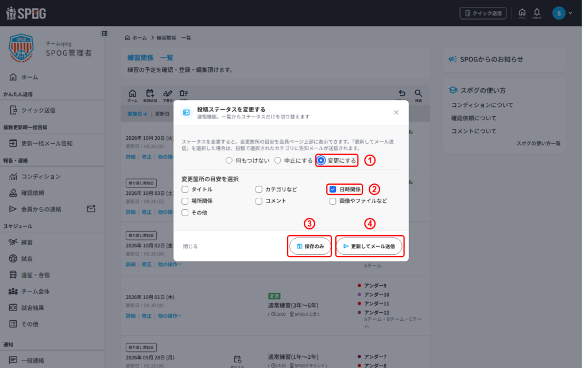This screenshot has height=368, width=588.
Task: Open 会員からの連絡 in sidebar
Action: [41, 209]
